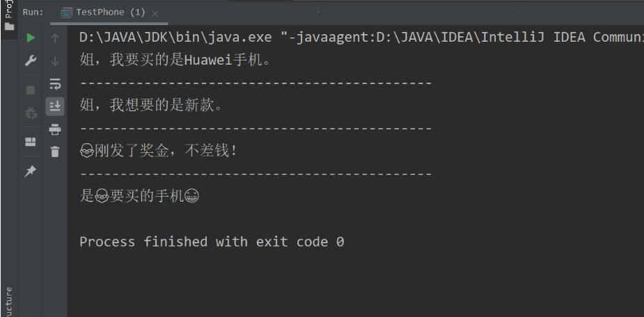Image resolution: width=644 pixels, height=317 pixels.
Task: Toggle scroll to end of console
Action: click(55, 106)
